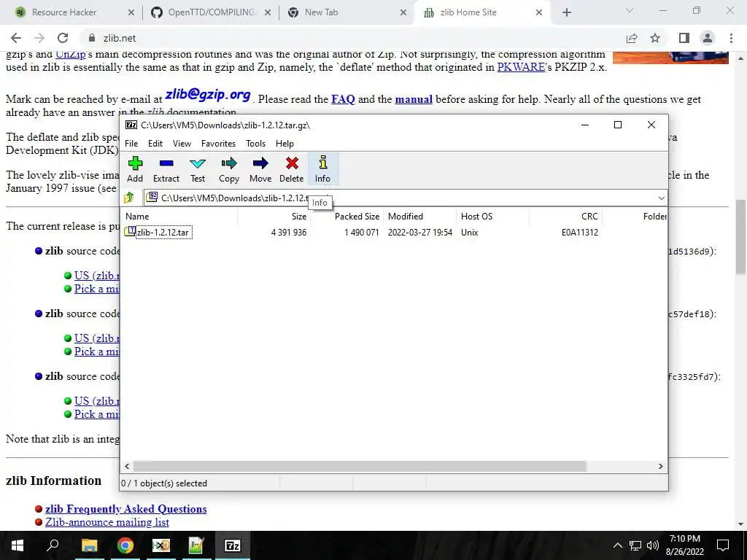Viewport: 747px width, 560px height.
Task: Sort by the Size column header
Action: (274, 216)
